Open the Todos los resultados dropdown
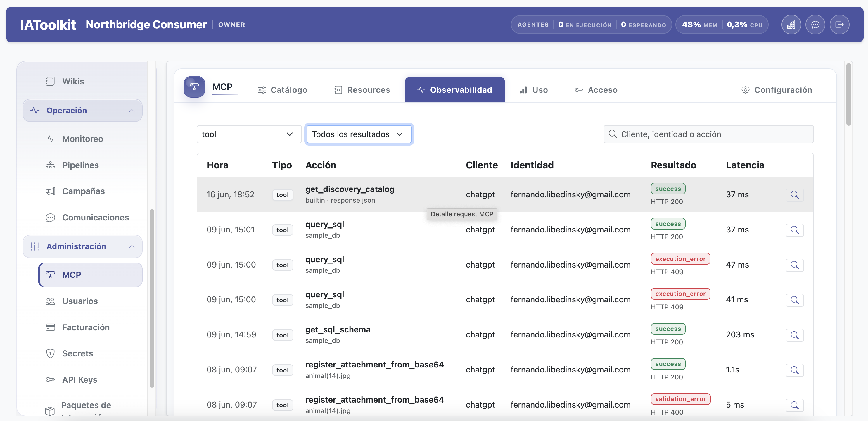 [359, 134]
